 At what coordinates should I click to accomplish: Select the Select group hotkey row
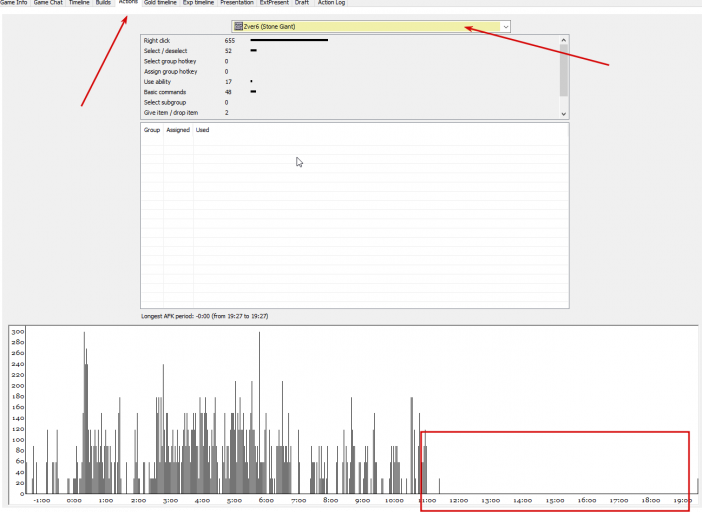point(350,61)
